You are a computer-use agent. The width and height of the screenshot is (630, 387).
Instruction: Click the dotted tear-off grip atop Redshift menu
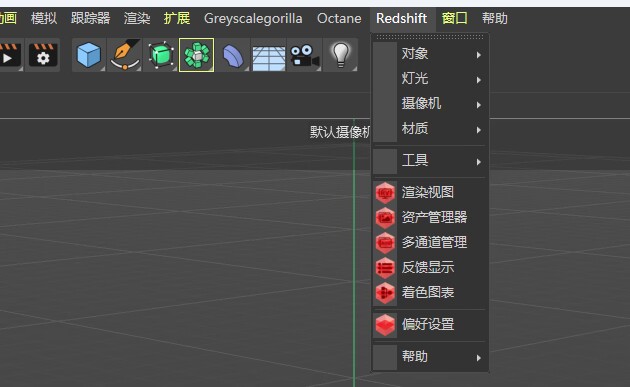coord(430,37)
